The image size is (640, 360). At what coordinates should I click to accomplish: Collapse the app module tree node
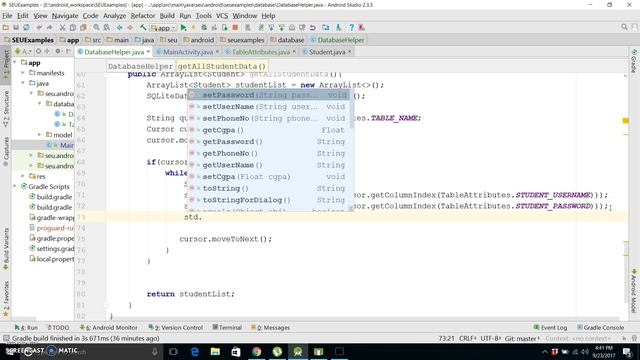click(x=16, y=62)
